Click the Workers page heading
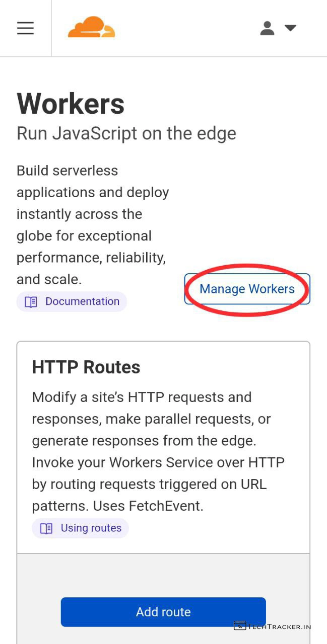327x644 pixels. (x=71, y=104)
